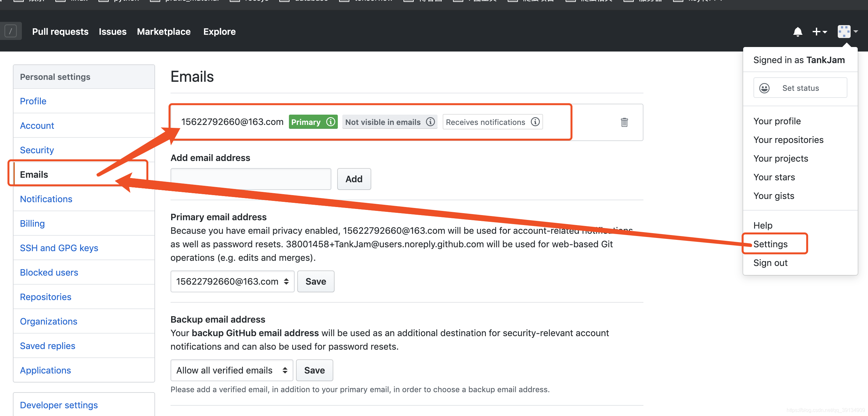
Task: Delete the 15622792660@163.com email via trash icon
Action: coord(624,122)
